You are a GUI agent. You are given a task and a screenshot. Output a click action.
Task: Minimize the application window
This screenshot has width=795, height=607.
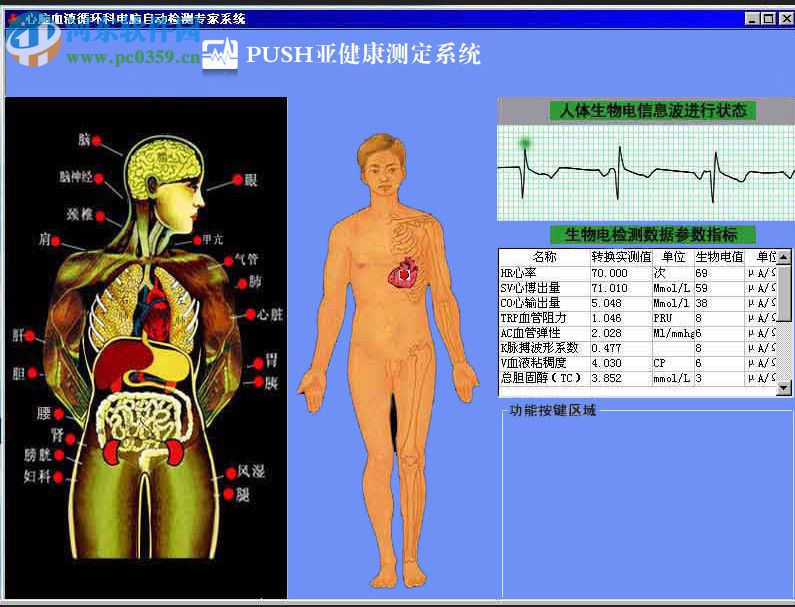752,19
